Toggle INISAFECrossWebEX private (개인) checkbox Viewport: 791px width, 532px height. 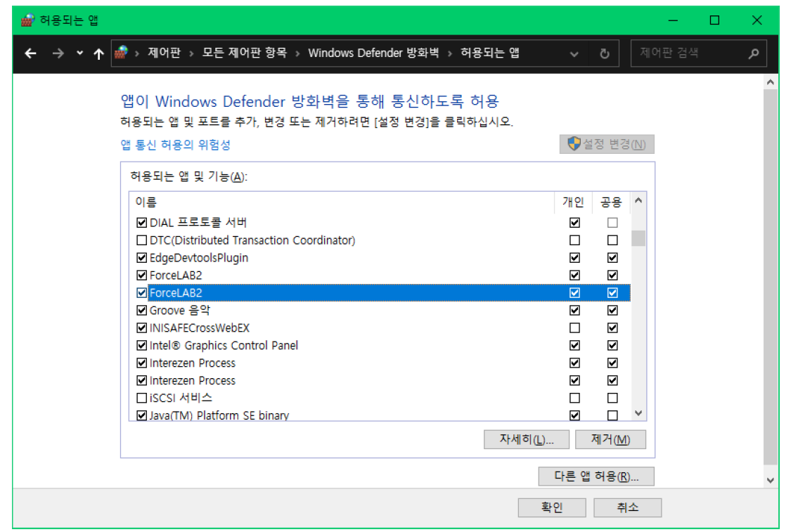[x=574, y=327]
